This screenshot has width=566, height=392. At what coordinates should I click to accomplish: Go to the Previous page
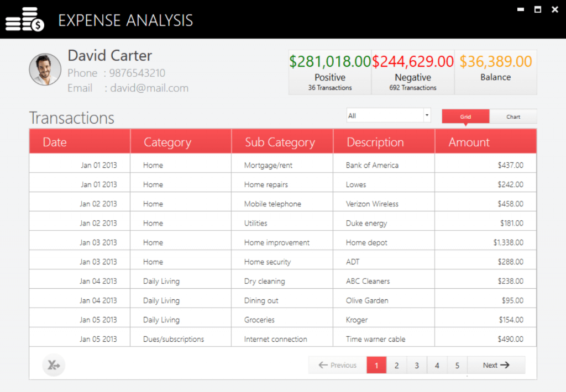click(337, 365)
